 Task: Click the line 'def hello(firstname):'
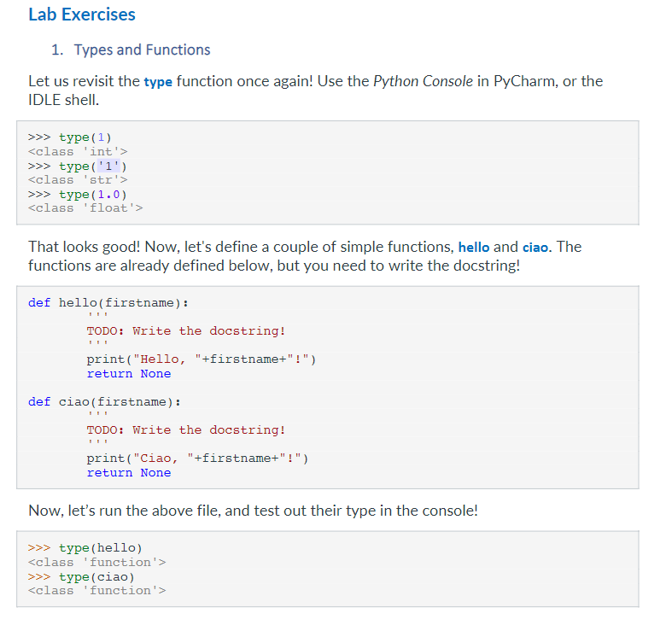tap(108, 303)
